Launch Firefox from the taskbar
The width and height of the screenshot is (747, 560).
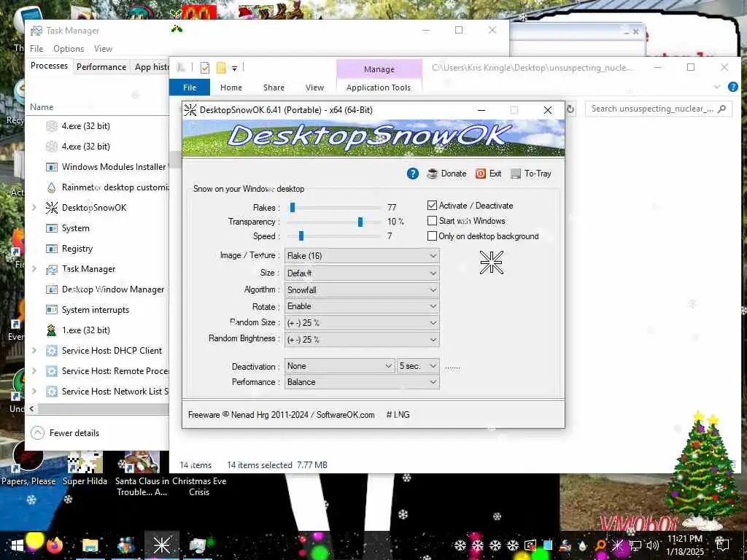55,545
